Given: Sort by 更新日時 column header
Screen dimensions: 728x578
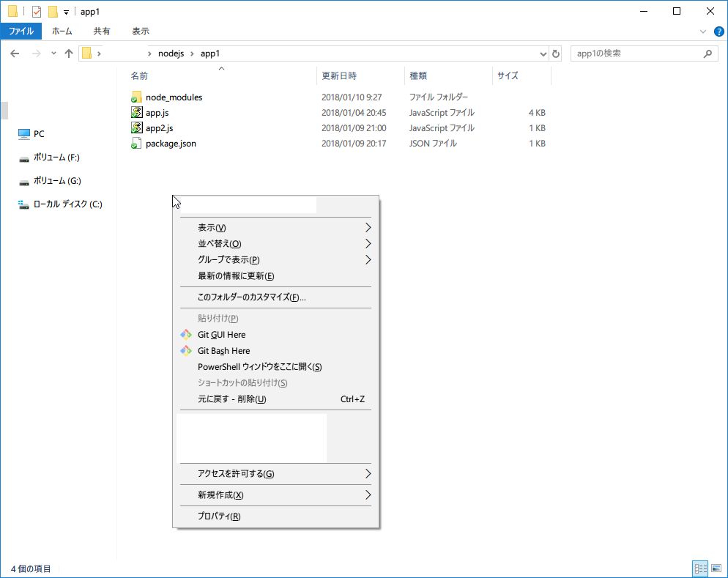Looking at the screenshot, I should pyautogui.click(x=339, y=76).
